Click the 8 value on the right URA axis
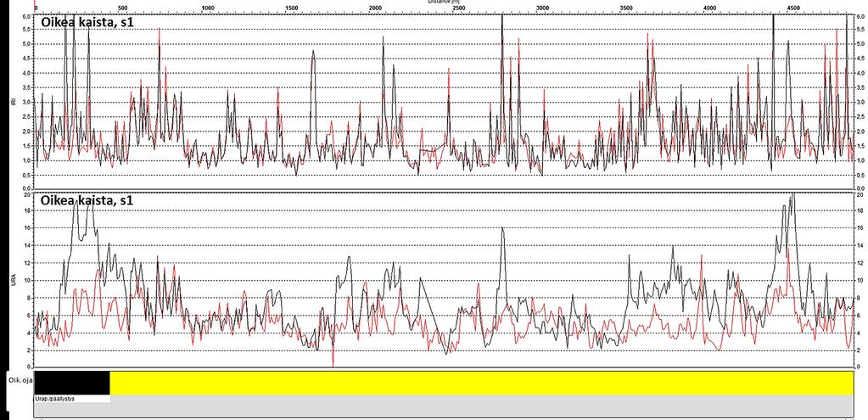This screenshot has height=420, width=868. pyautogui.click(x=858, y=298)
